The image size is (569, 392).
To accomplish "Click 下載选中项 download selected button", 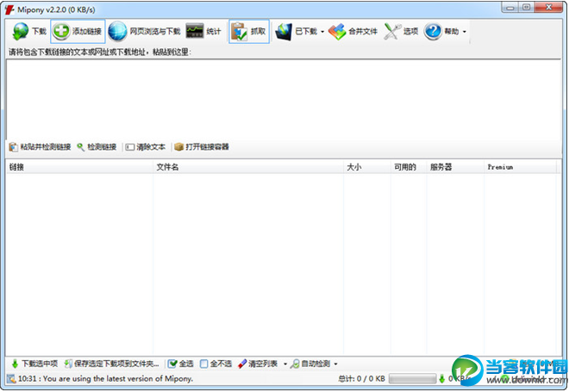I will click(x=34, y=364).
